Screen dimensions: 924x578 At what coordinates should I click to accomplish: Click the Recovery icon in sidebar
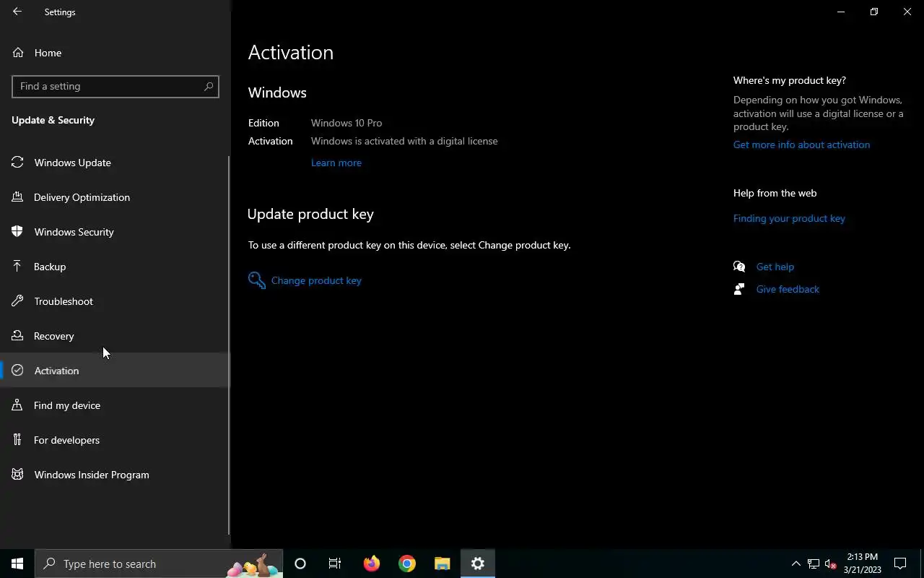coord(17,336)
